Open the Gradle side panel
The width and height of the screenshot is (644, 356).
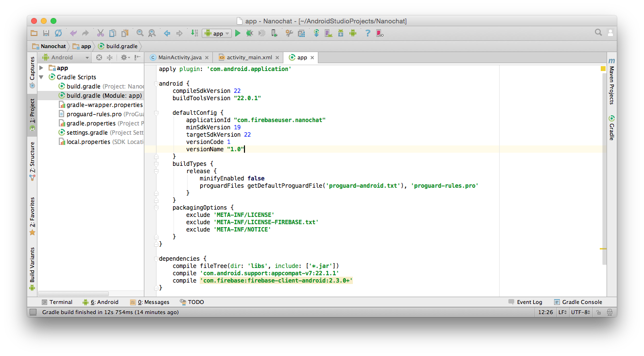click(611, 127)
